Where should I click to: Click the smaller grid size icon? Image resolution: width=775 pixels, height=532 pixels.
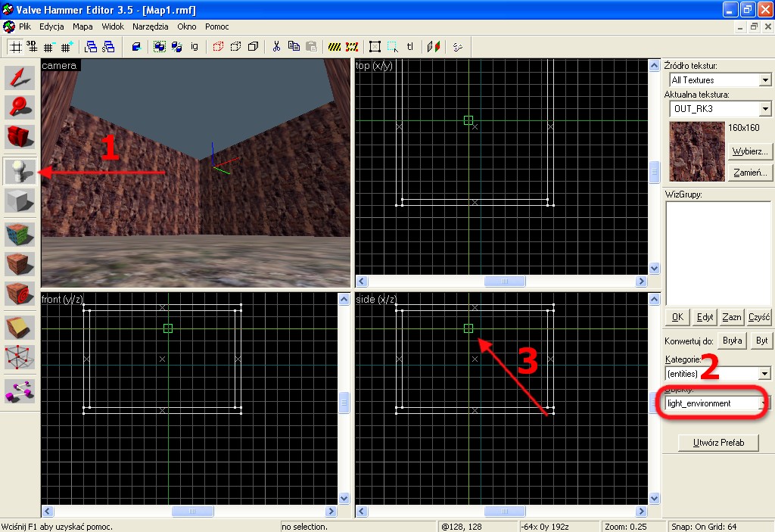point(49,47)
